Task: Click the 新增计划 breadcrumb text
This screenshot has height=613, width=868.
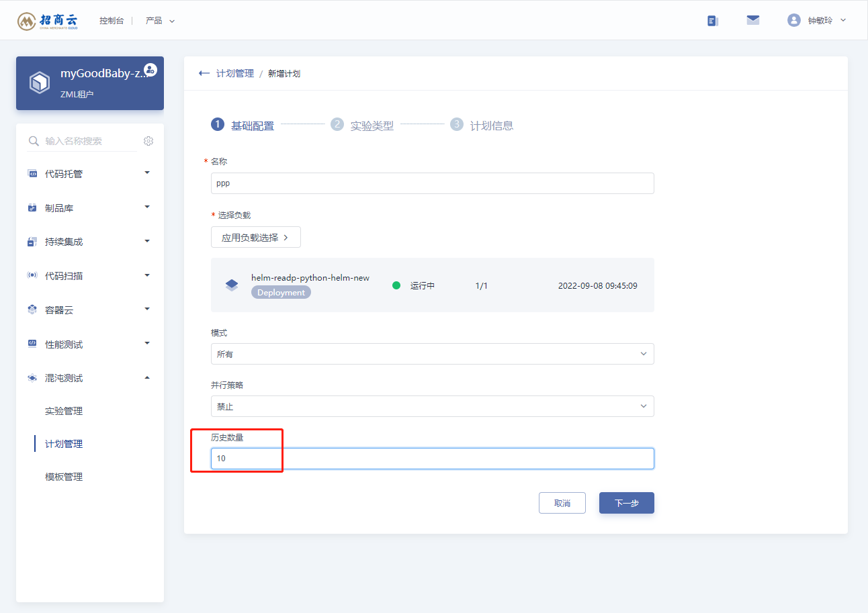Action: 284,73
